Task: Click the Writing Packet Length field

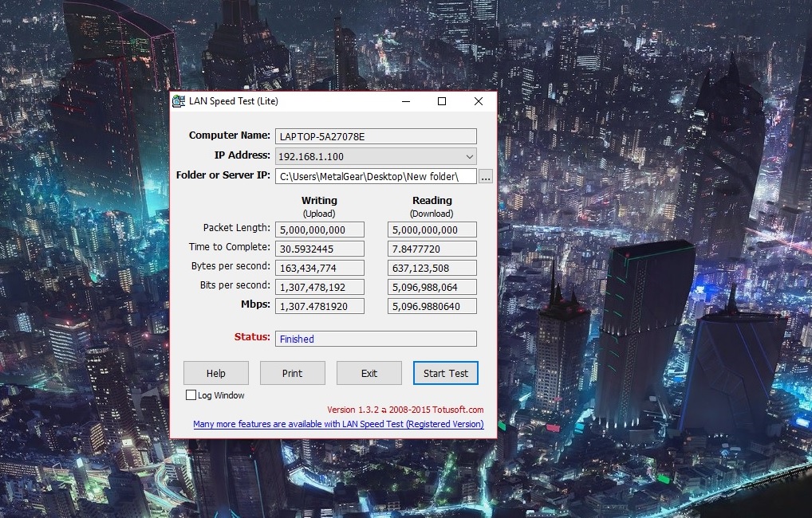Action: (x=319, y=230)
